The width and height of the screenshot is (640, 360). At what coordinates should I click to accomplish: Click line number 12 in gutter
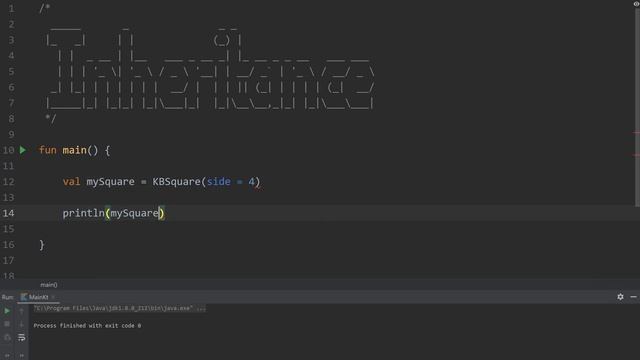point(8,182)
